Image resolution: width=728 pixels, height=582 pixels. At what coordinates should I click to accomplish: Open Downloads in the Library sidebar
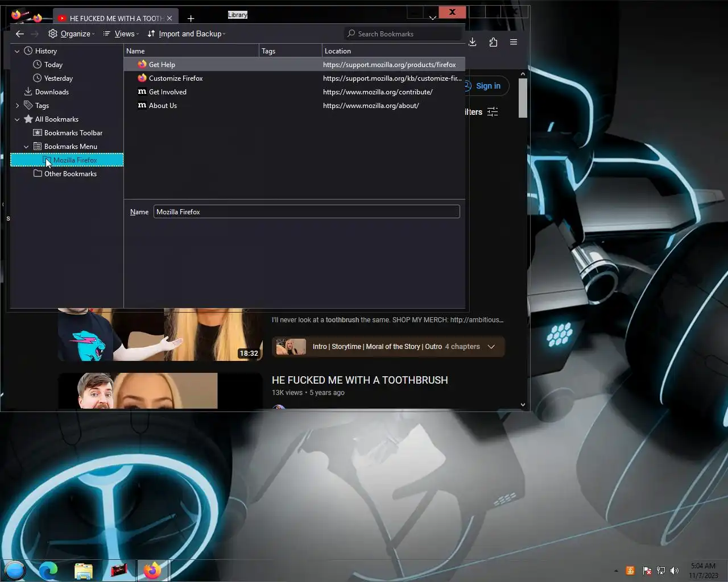click(x=52, y=92)
